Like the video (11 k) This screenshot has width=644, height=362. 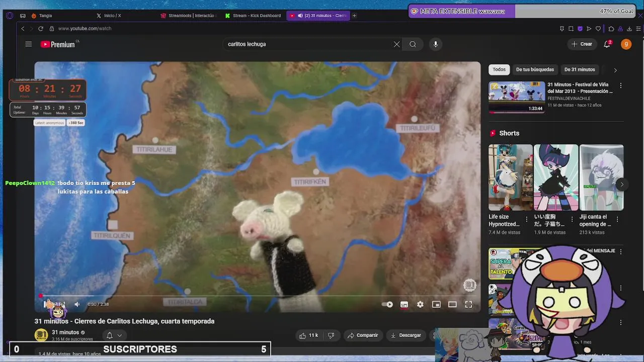(308, 335)
